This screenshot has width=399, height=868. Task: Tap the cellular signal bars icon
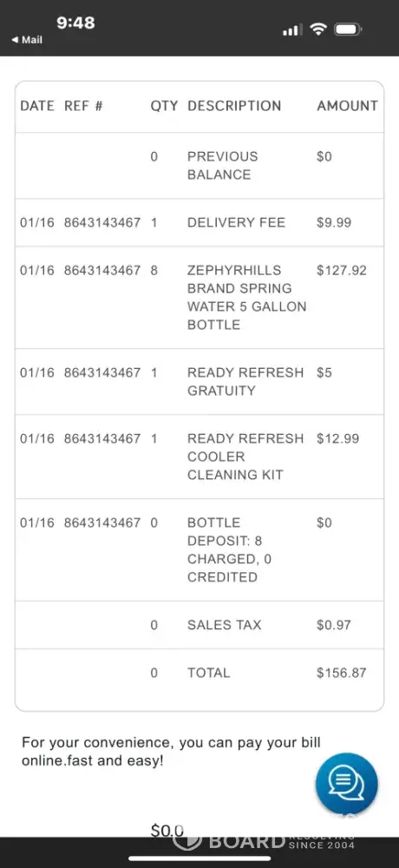292,30
